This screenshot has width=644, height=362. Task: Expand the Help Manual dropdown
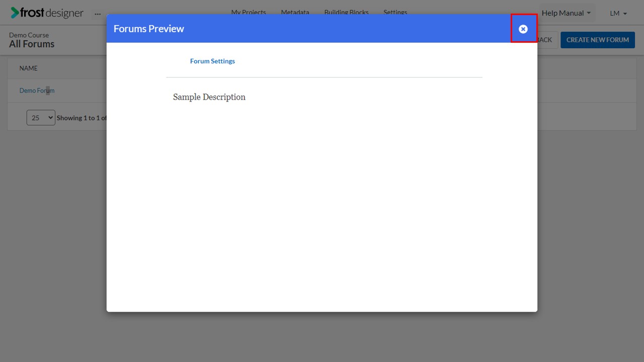567,13
